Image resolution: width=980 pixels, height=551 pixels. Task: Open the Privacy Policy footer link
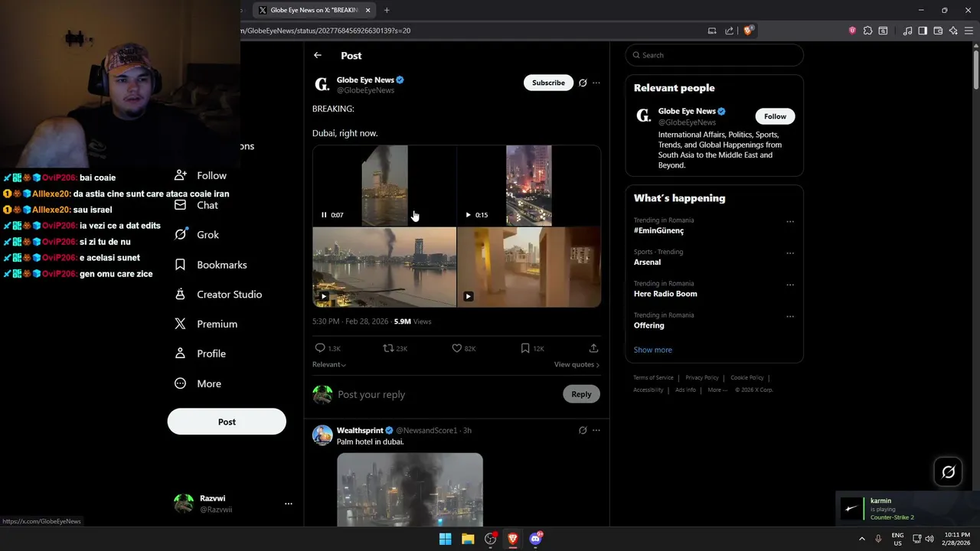click(702, 377)
